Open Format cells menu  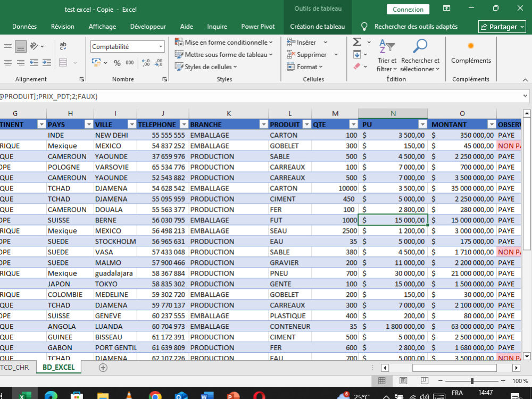click(304, 67)
